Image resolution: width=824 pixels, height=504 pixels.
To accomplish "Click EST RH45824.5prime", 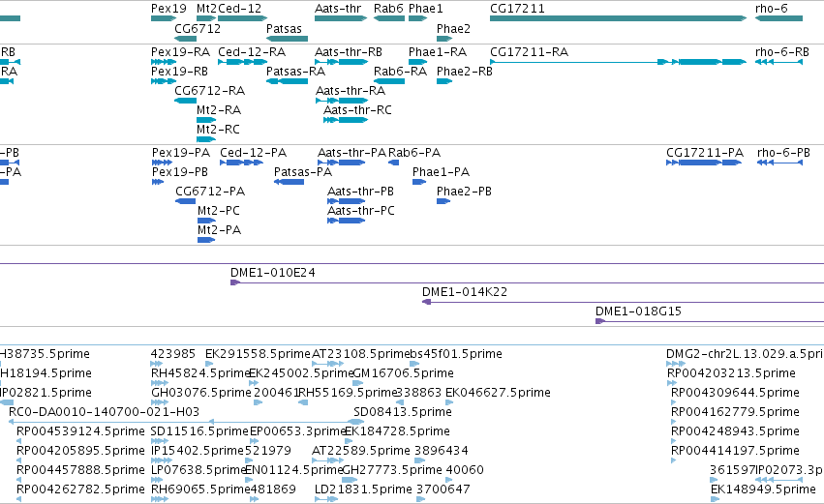I will click(x=200, y=373).
